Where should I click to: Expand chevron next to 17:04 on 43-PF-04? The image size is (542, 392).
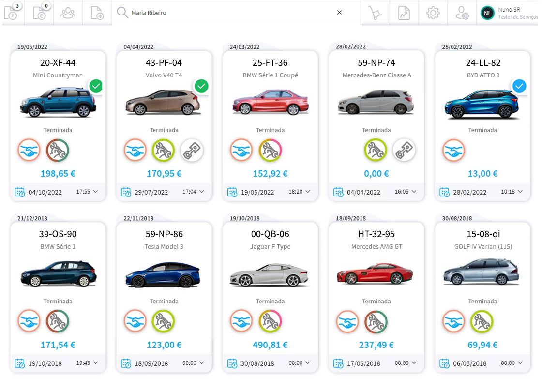[x=201, y=192]
